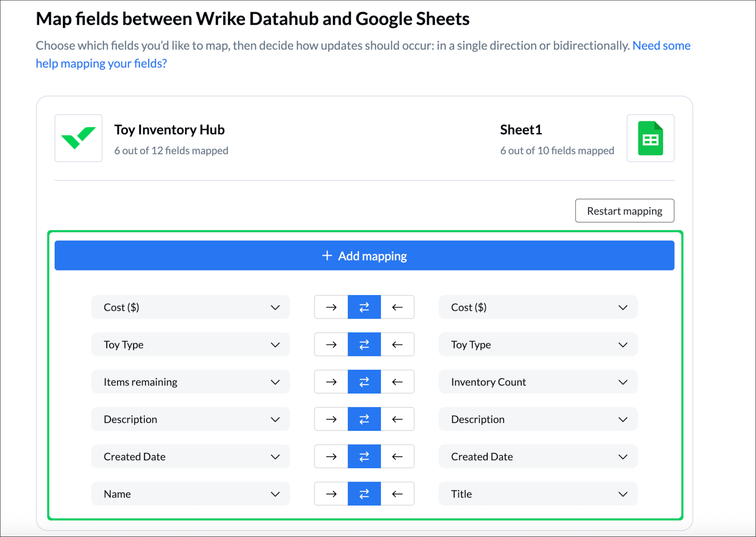Viewport: 756px width, 537px height.
Task: Open the help mapping your fields link
Action: click(x=101, y=63)
